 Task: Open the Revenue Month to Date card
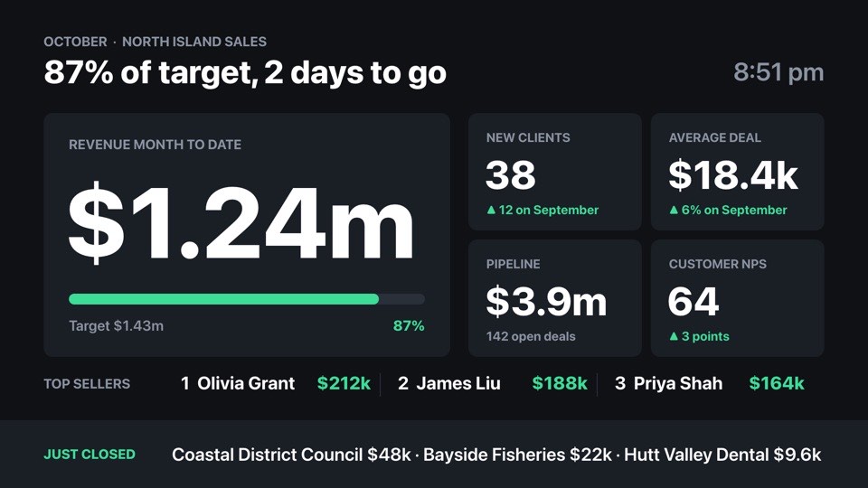(247, 235)
